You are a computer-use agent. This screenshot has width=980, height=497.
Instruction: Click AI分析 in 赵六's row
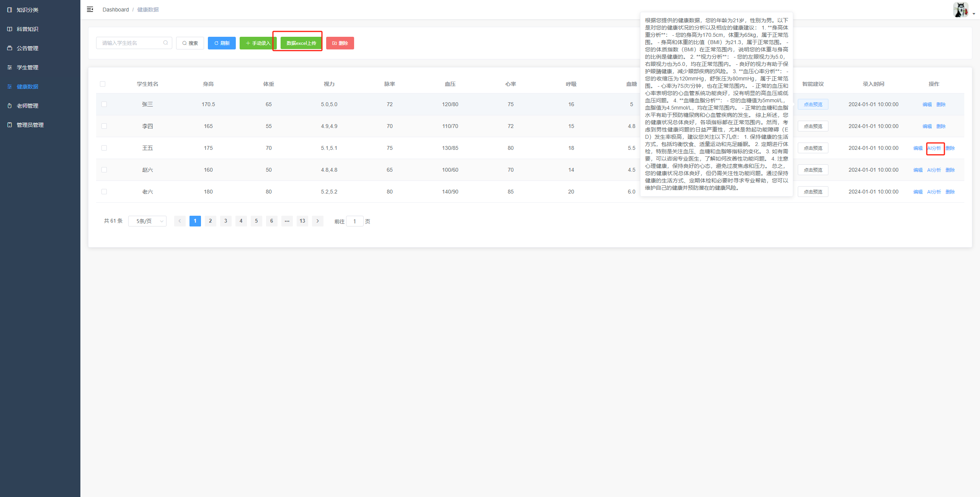[x=934, y=170]
